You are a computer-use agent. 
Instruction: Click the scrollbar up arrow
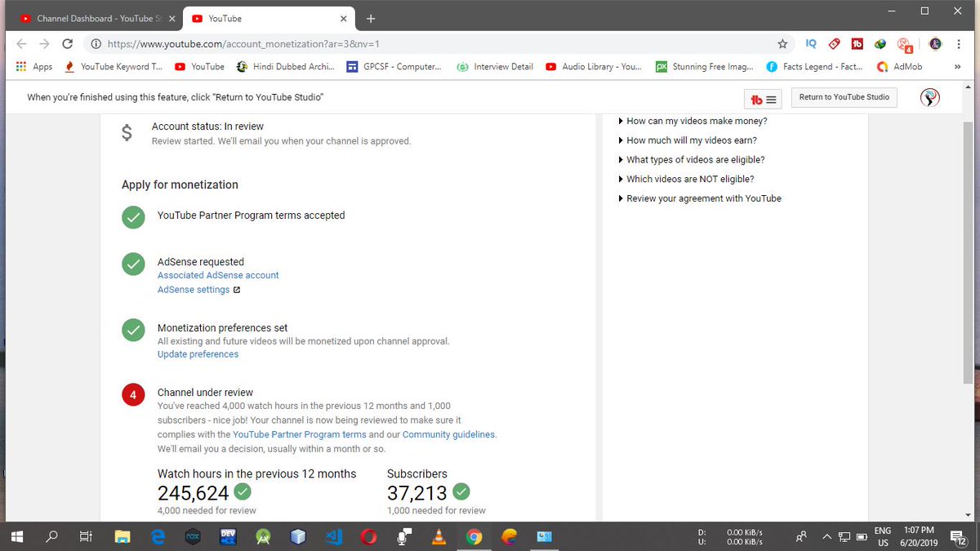[969, 87]
